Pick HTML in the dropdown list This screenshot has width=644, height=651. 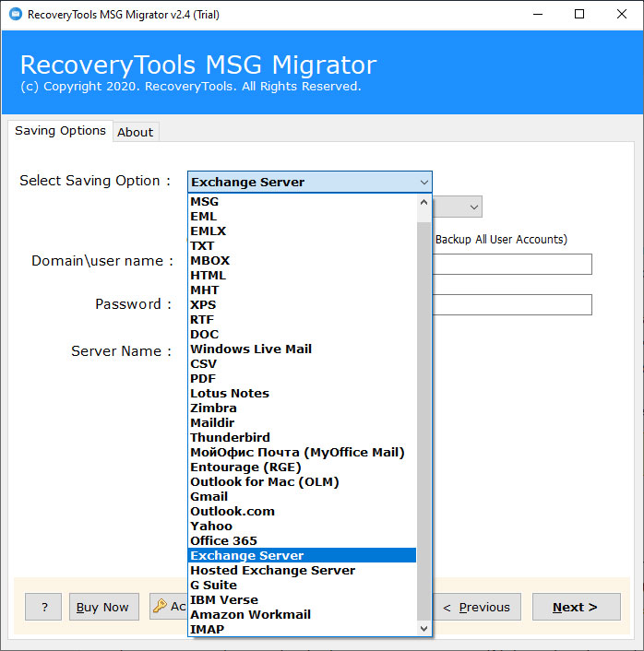click(302, 276)
